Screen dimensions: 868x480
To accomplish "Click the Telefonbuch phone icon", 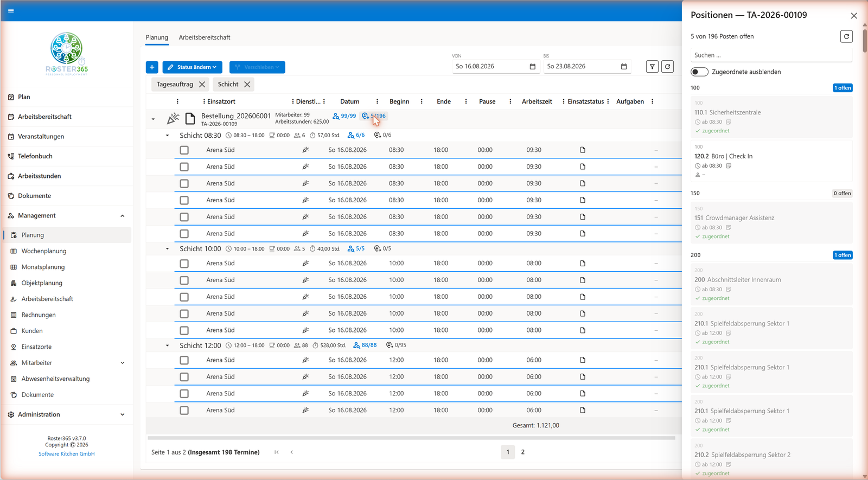I will pos(11,156).
